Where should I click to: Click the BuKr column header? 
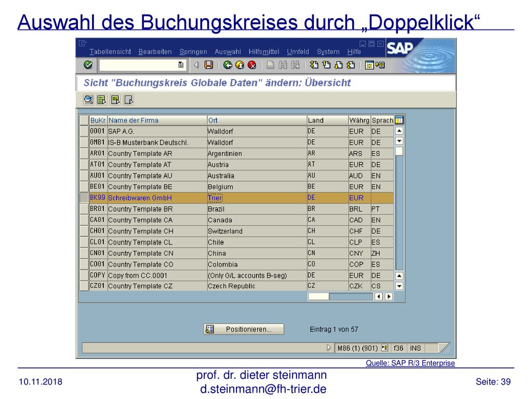click(98, 120)
